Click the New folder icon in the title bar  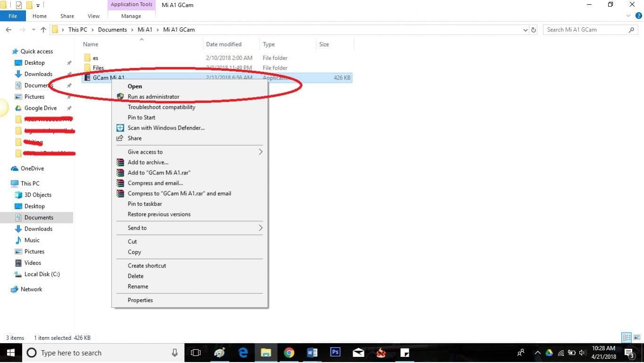[29, 5]
